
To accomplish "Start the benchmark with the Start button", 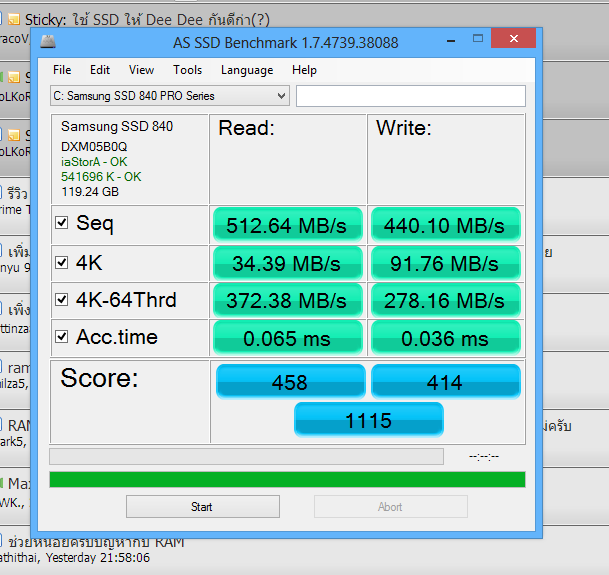I will click(203, 507).
